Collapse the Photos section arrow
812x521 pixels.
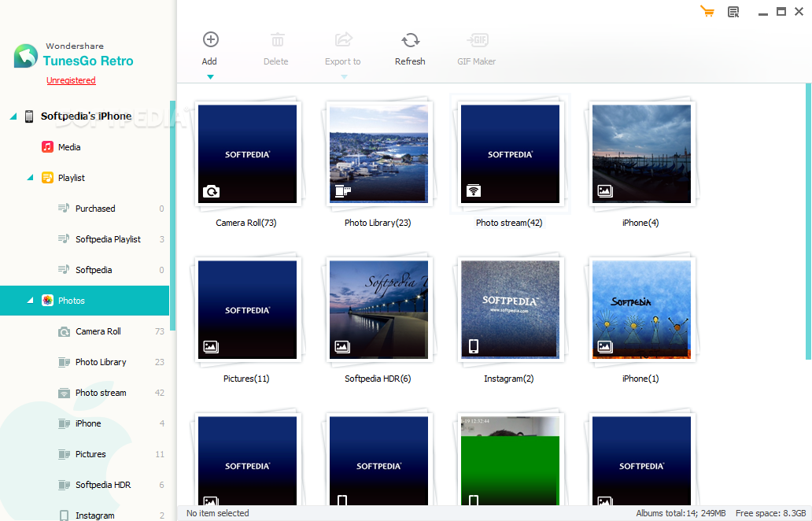(x=30, y=301)
